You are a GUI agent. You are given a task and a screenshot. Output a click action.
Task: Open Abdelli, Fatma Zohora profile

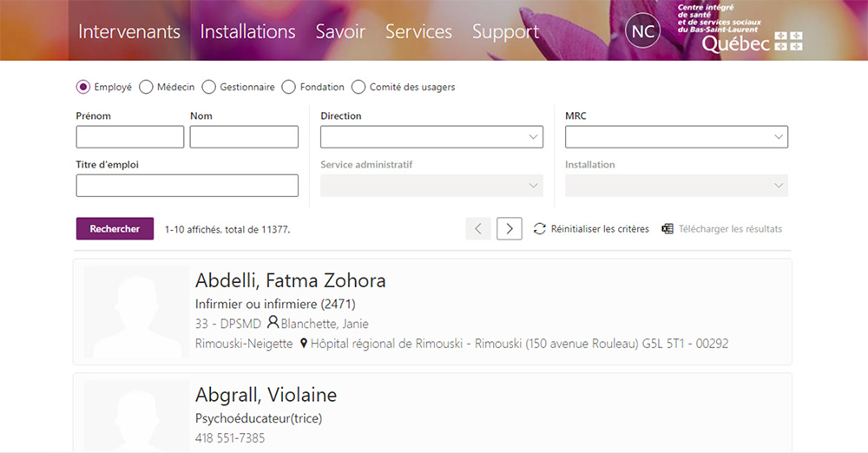point(290,280)
